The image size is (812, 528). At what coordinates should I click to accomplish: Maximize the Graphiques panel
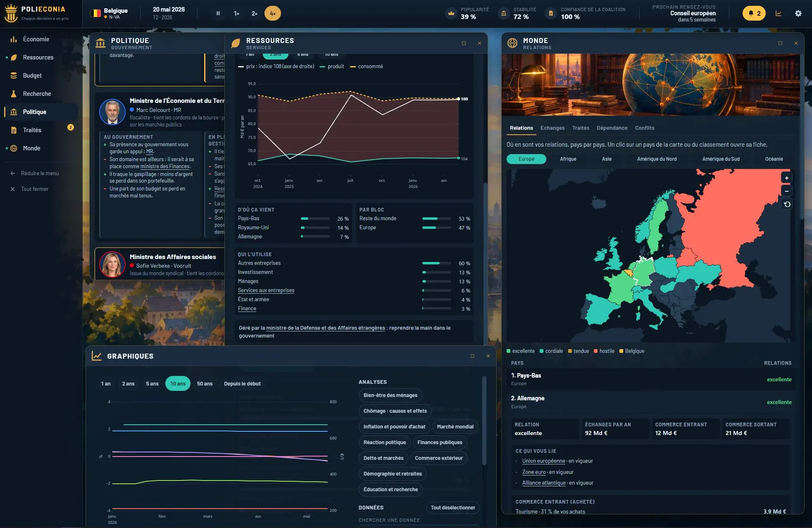pyautogui.click(x=472, y=356)
